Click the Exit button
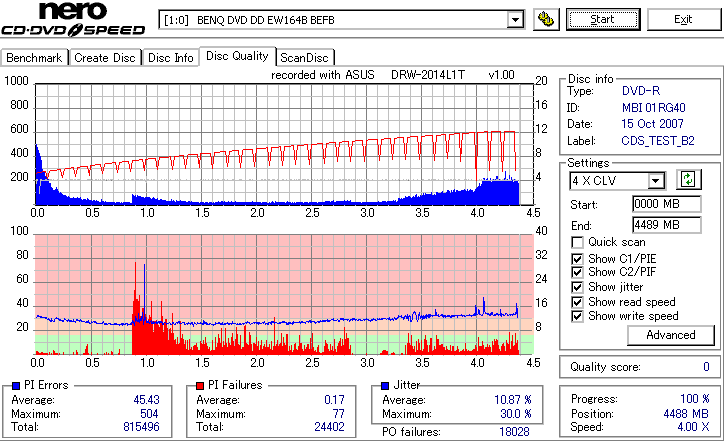 coord(683,19)
